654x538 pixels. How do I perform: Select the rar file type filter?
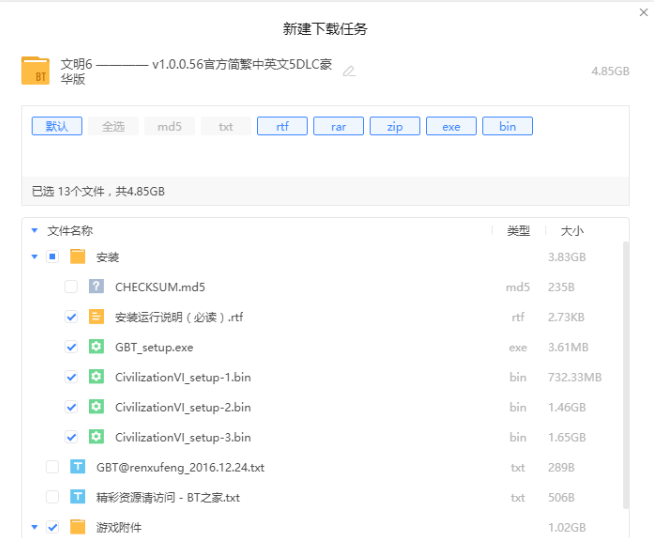pyautogui.click(x=338, y=127)
